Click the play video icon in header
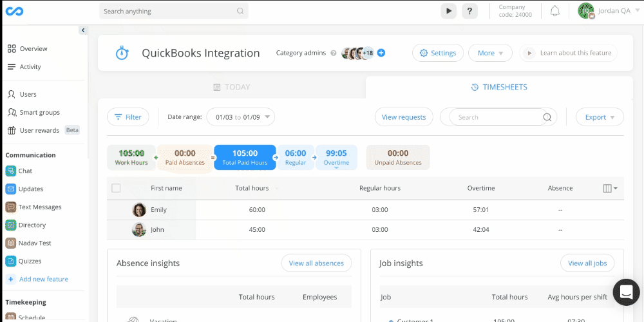 coord(448,11)
